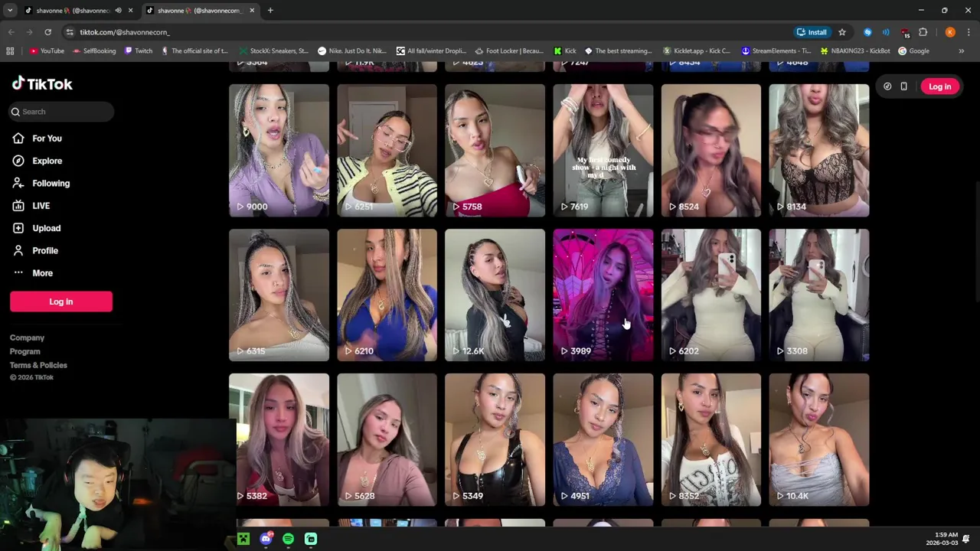Open the Spotify taskbar icon
This screenshot has width=980, height=551.
(288, 539)
